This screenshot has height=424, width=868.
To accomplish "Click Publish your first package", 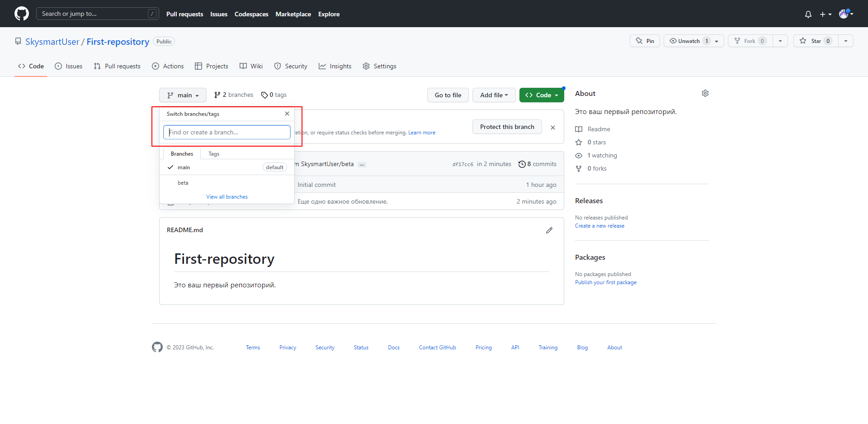I will coord(606,282).
